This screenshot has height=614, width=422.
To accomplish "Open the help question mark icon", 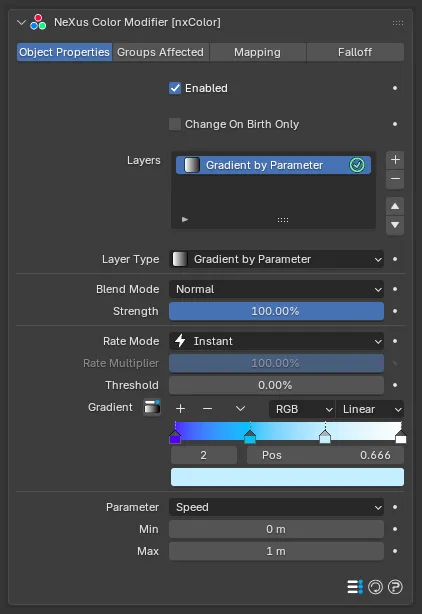I will click(x=395, y=587).
